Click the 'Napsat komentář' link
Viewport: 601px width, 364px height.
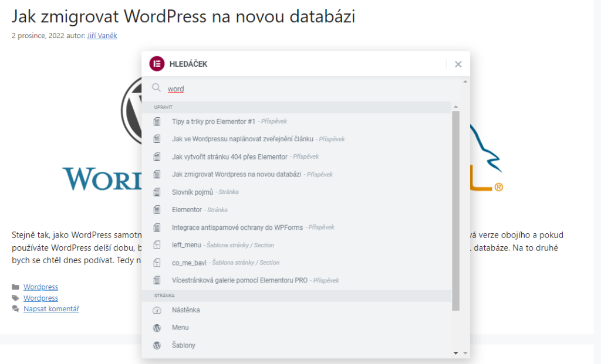point(52,308)
